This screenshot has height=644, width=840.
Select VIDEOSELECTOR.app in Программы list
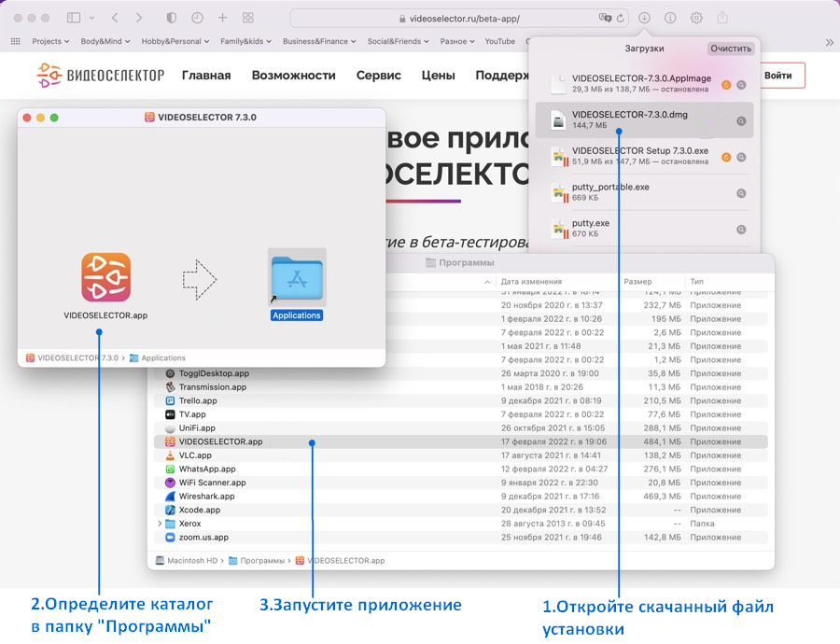tap(461, 441)
